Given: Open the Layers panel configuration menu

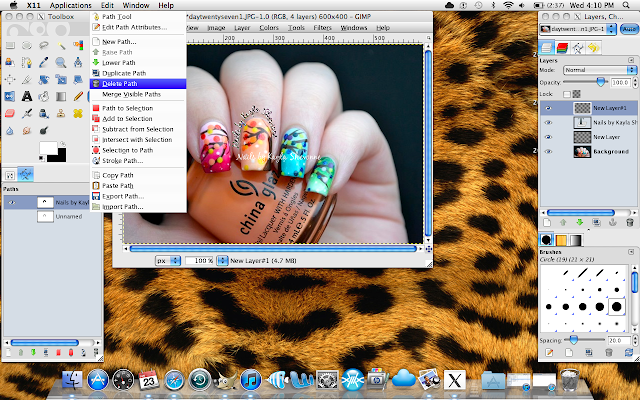Looking at the screenshot, I should [631, 60].
